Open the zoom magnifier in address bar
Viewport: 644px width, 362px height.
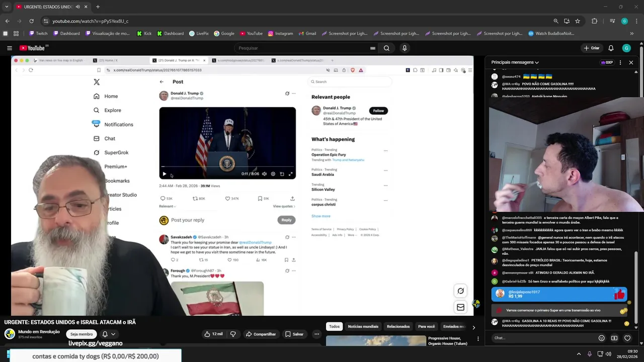coord(555,21)
